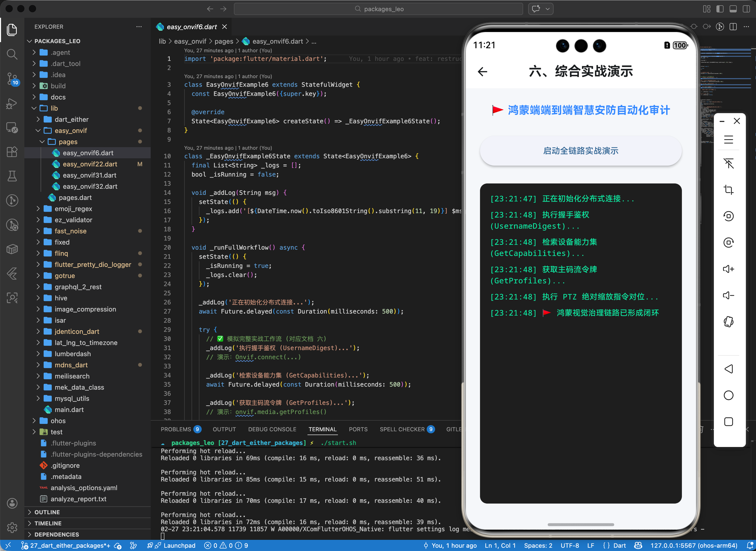Open Source Control view with 10 badge
This screenshot has width=756, height=551.
click(12, 79)
